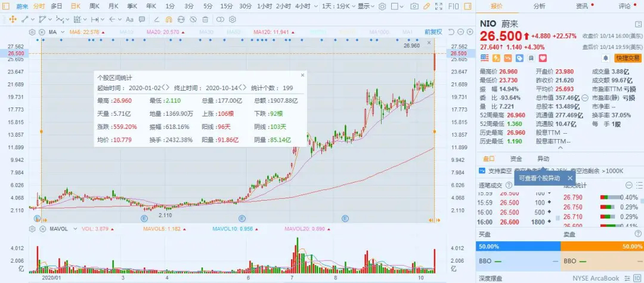Switch to 月K monthly chart
This screenshot has height=283, width=644.
coord(113,6)
